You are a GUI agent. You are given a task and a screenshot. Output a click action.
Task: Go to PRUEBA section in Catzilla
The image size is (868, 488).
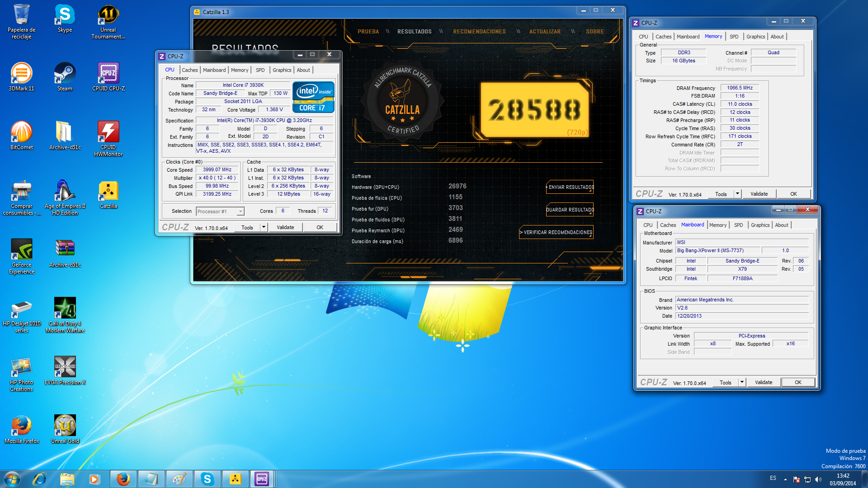tap(368, 32)
